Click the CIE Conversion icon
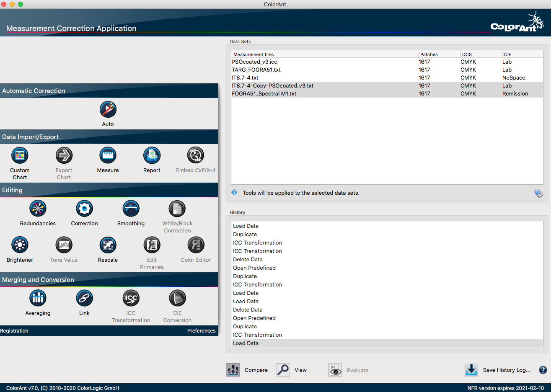 [x=177, y=298]
